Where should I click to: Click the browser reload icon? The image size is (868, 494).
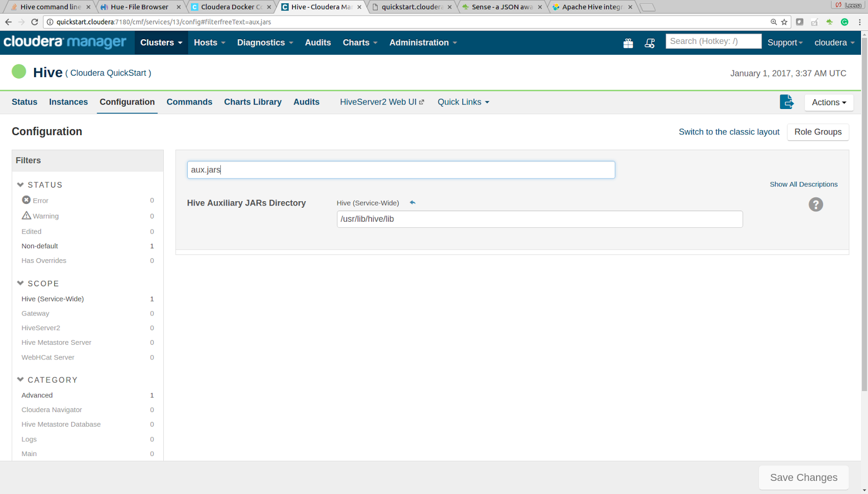tap(35, 22)
